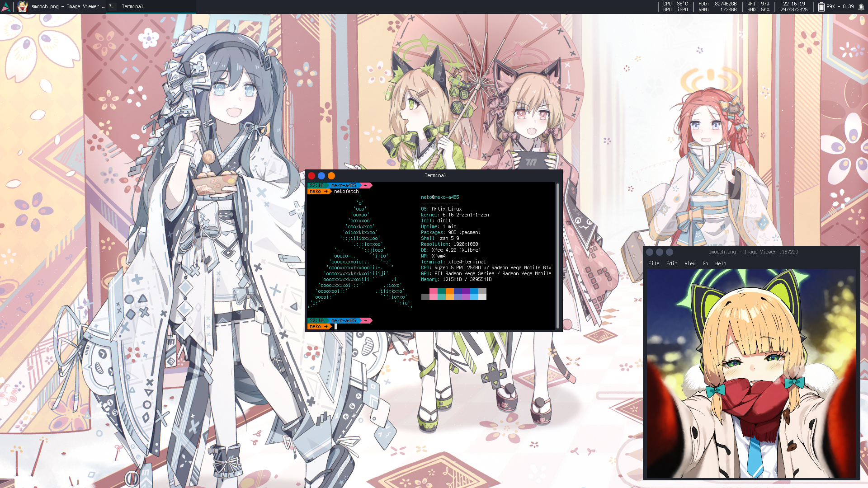Click the red button on Terminal title bar
Viewport: 868px width, 488px height.
[311, 176]
